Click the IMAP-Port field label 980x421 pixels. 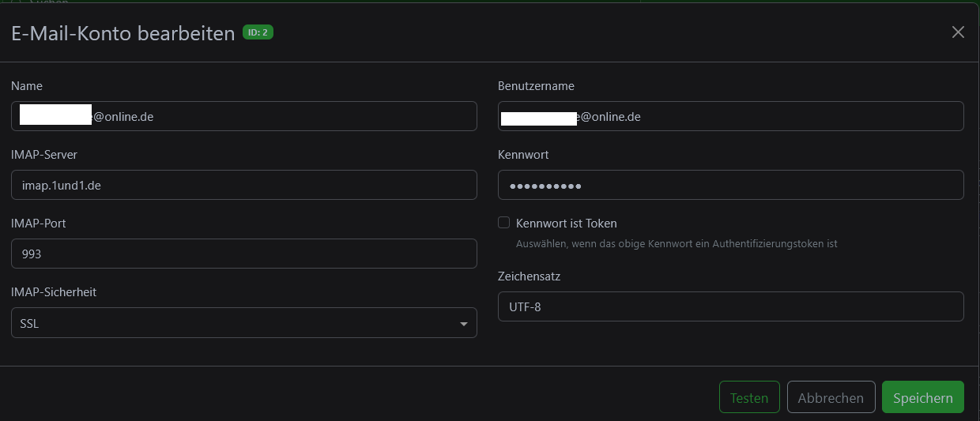pos(38,224)
